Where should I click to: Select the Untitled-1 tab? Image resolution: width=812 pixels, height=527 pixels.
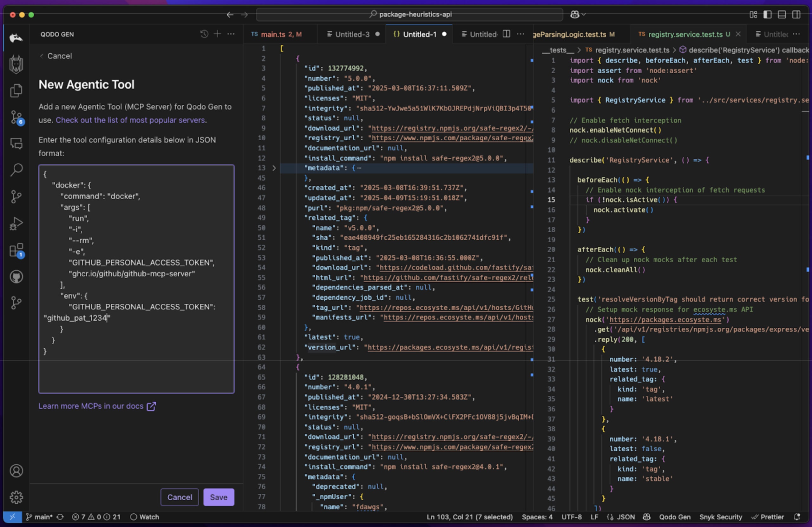point(420,34)
